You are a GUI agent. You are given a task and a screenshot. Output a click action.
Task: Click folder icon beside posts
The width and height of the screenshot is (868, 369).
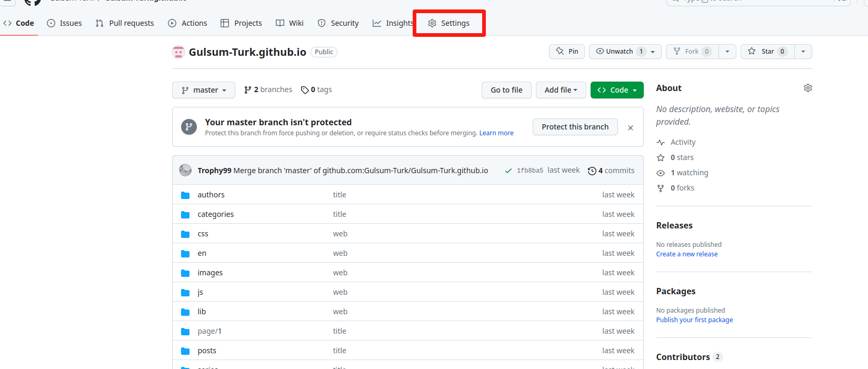pyautogui.click(x=185, y=351)
